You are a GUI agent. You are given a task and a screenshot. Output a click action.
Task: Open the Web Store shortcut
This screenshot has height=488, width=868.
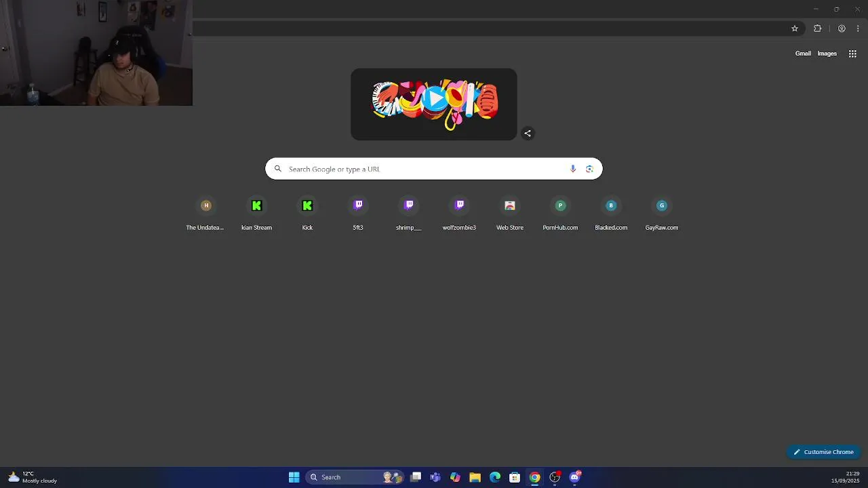[x=510, y=213]
